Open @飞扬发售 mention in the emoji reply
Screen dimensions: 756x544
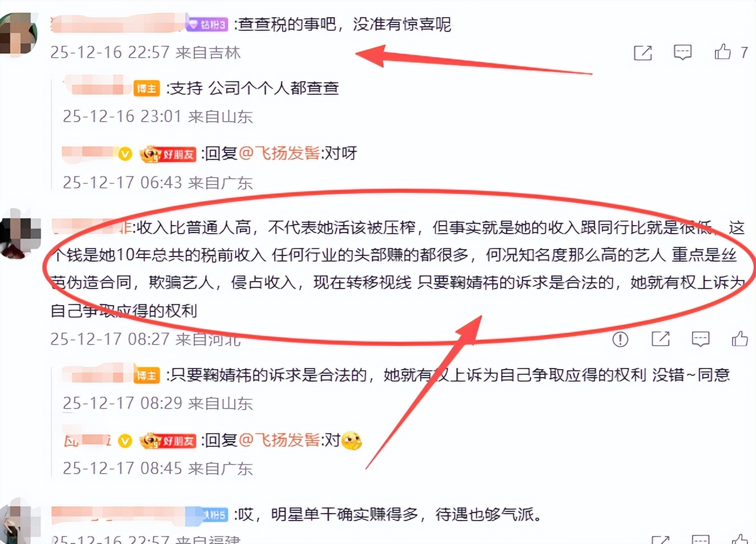click(x=279, y=440)
